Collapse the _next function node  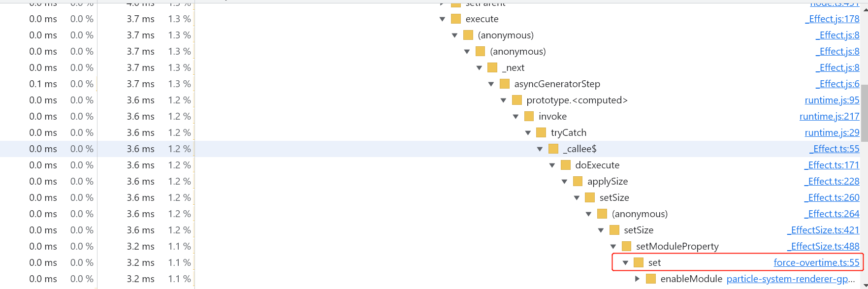click(479, 68)
